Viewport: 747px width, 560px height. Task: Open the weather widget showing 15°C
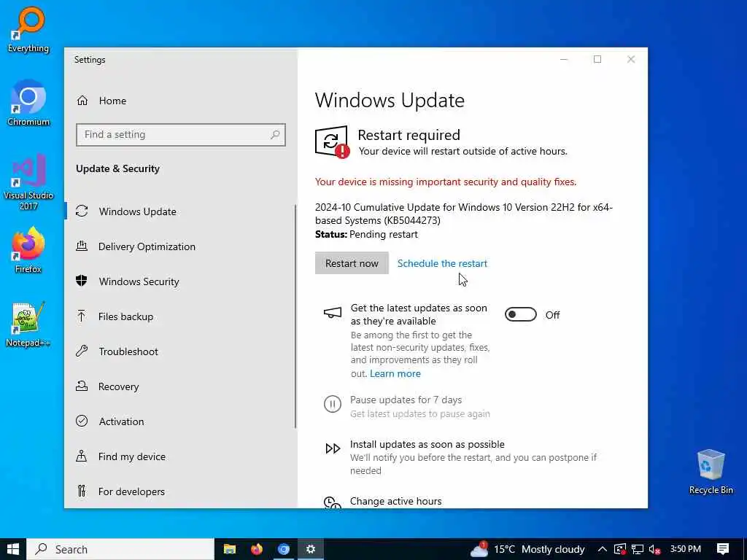tap(527, 549)
